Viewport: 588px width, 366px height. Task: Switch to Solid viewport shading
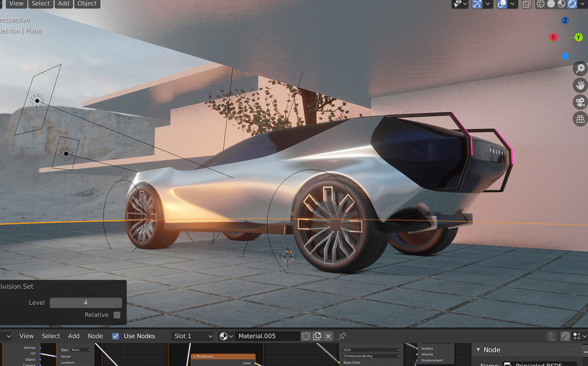pos(551,4)
